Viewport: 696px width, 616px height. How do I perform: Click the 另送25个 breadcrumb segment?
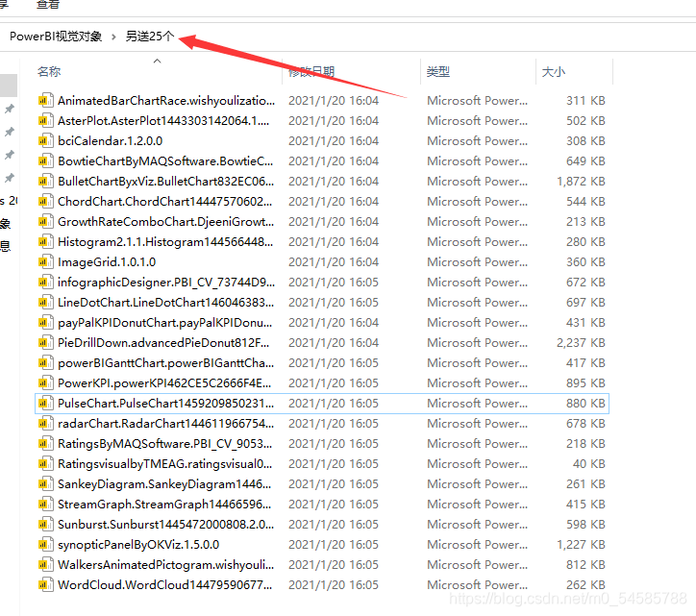(x=150, y=37)
